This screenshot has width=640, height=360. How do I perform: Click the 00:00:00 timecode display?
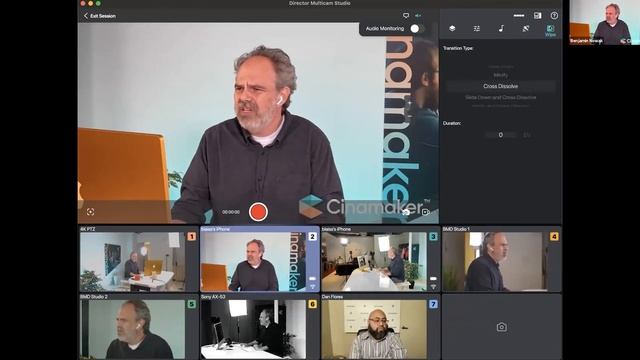tap(231, 212)
